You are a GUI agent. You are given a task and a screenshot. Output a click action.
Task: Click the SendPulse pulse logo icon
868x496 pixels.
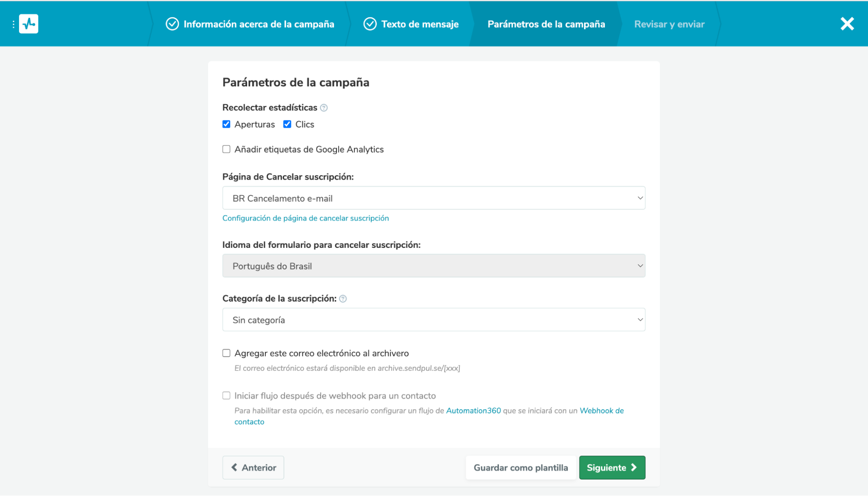[29, 24]
